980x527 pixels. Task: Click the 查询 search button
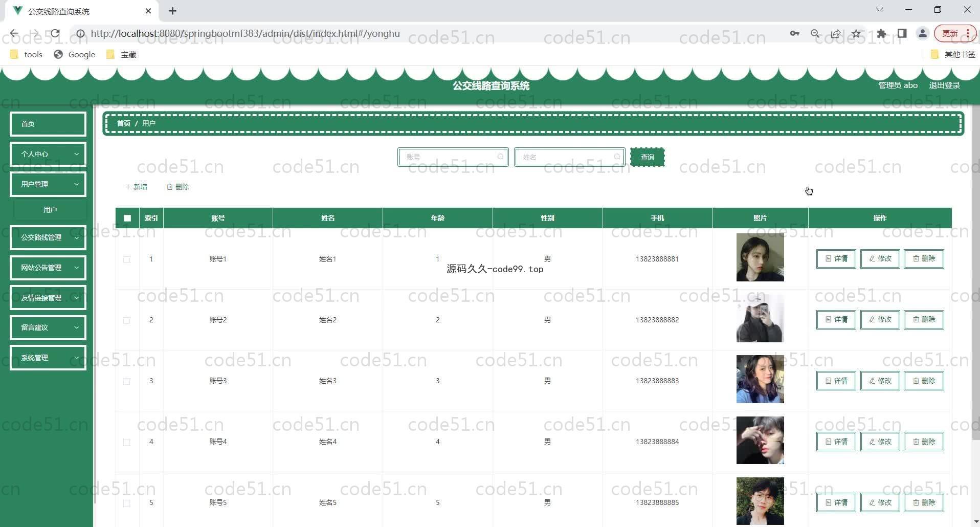click(x=647, y=157)
